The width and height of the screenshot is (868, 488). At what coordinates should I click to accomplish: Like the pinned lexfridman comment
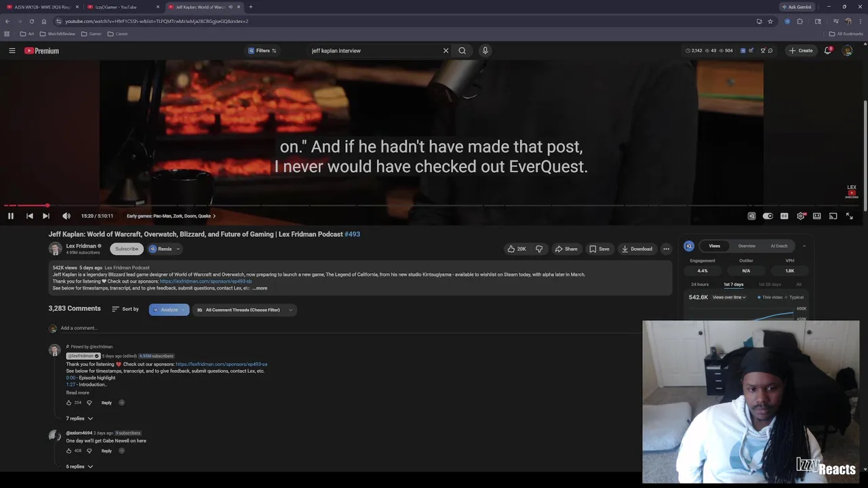69,403
